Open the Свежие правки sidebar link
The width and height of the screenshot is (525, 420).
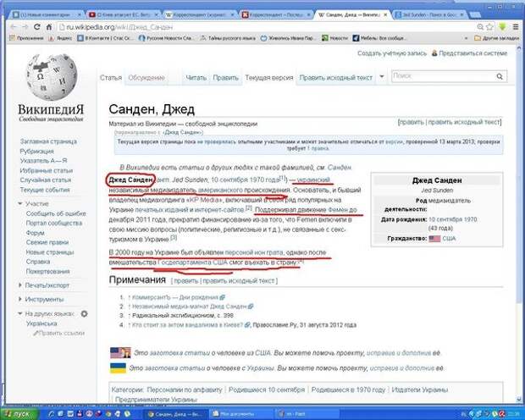pyautogui.click(x=47, y=242)
